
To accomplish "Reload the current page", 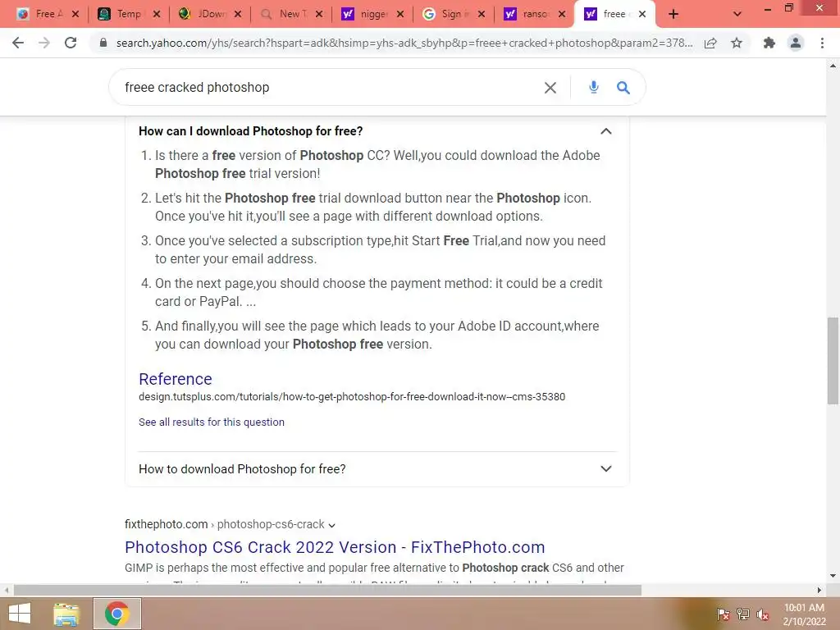I will point(71,43).
